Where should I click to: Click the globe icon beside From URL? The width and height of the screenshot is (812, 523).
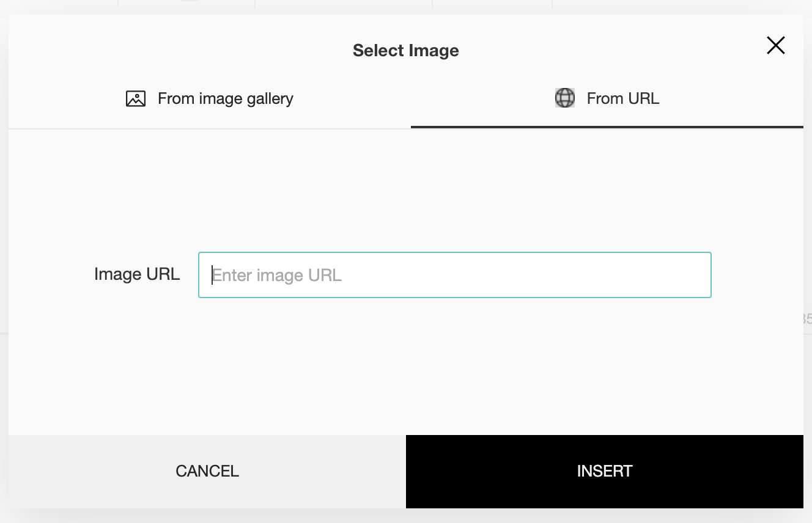tap(564, 98)
